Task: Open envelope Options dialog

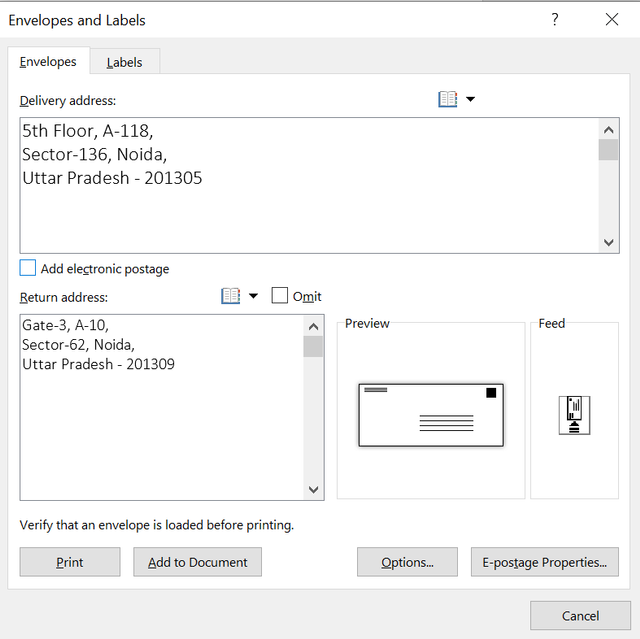Action: (407, 562)
